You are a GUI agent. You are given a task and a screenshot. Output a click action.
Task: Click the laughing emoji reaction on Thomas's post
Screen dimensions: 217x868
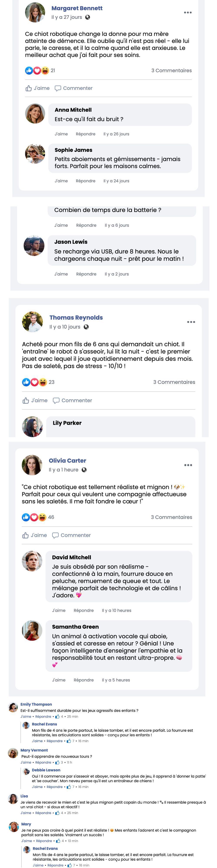43,382
